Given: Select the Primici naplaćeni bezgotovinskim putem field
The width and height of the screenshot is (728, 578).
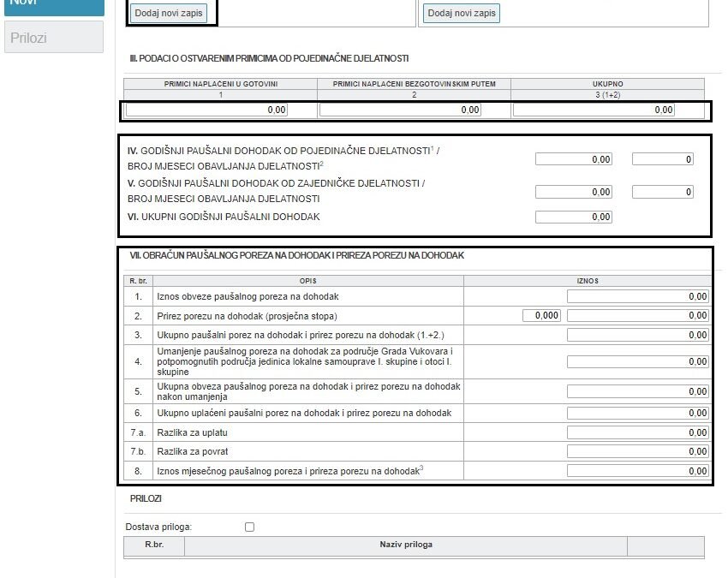Looking at the screenshot, I should pyautogui.click(x=400, y=110).
